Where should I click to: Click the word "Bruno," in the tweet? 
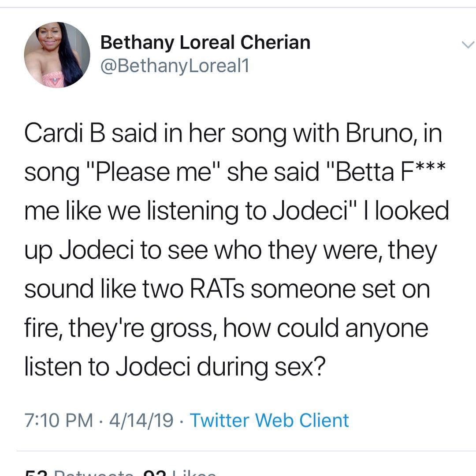(383, 134)
